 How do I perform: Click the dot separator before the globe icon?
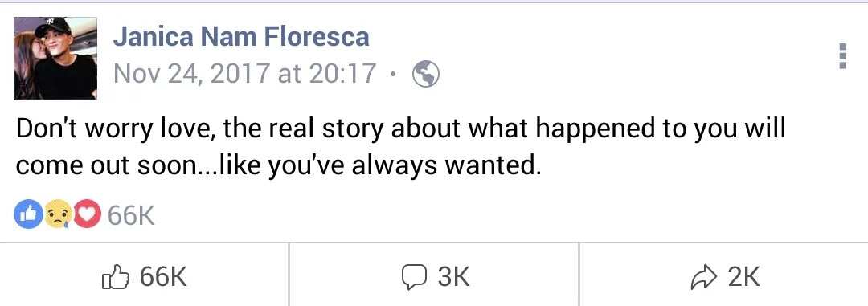(394, 75)
